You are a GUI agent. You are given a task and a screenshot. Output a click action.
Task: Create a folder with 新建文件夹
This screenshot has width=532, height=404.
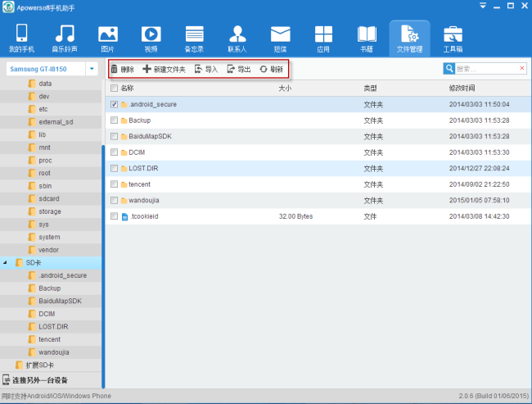click(x=165, y=70)
